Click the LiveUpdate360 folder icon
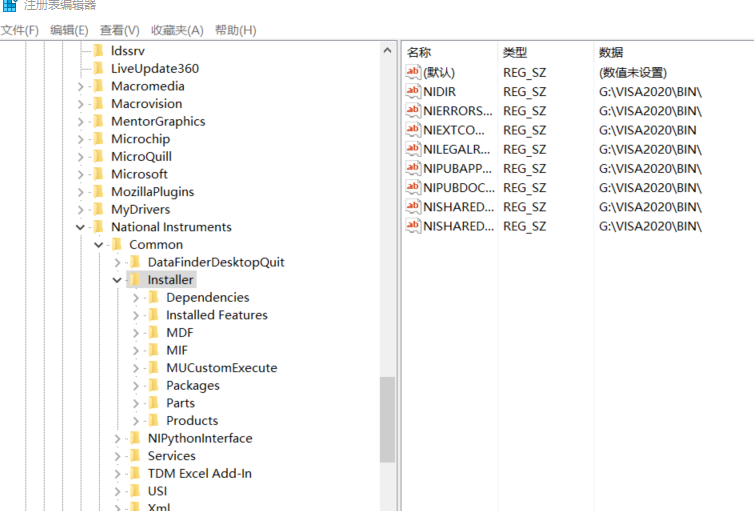Image resolution: width=754 pixels, height=511 pixels. point(99,68)
